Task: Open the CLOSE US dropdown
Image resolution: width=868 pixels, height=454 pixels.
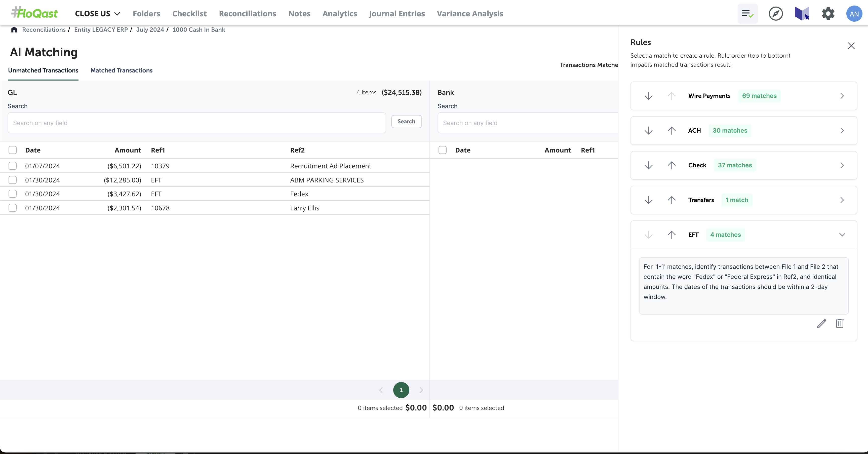Action: coord(97,14)
